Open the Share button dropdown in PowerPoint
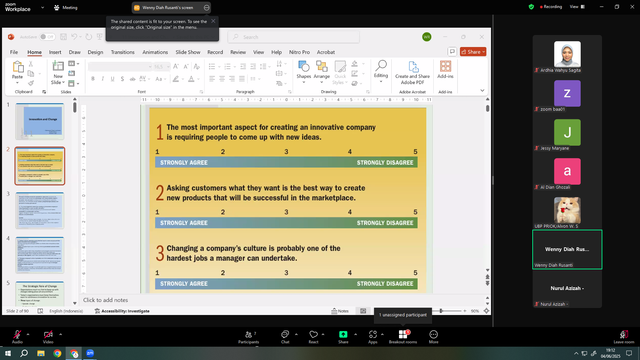640x360 pixels. 484,52
